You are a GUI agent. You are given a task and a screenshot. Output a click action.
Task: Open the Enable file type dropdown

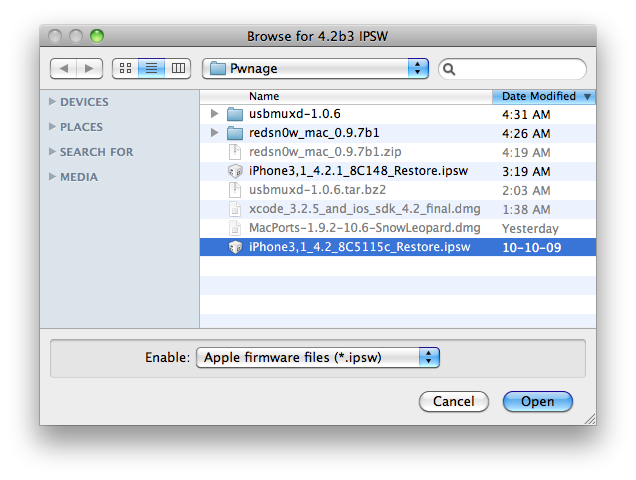[318, 357]
